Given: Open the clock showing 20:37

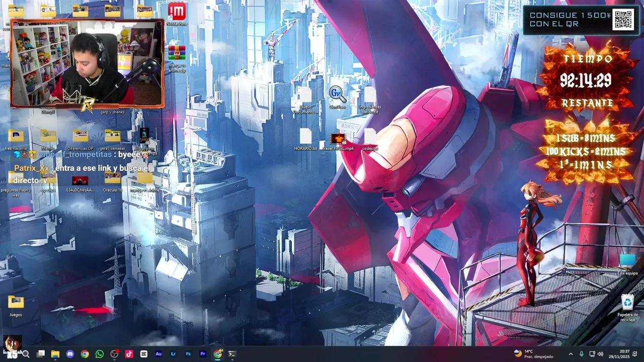Looking at the screenshot, I should click(x=619, y=354).
